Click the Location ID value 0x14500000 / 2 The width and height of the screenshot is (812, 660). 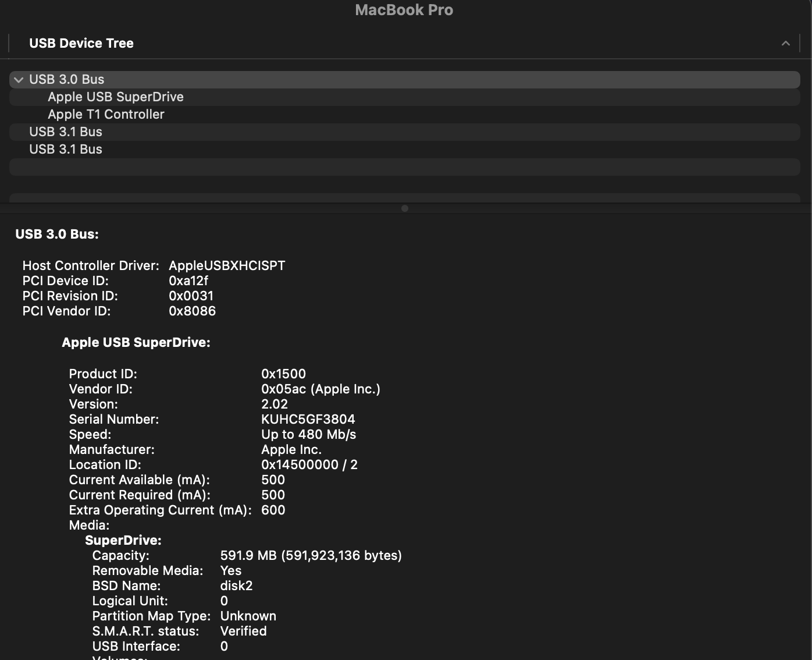tap(309, 464)
